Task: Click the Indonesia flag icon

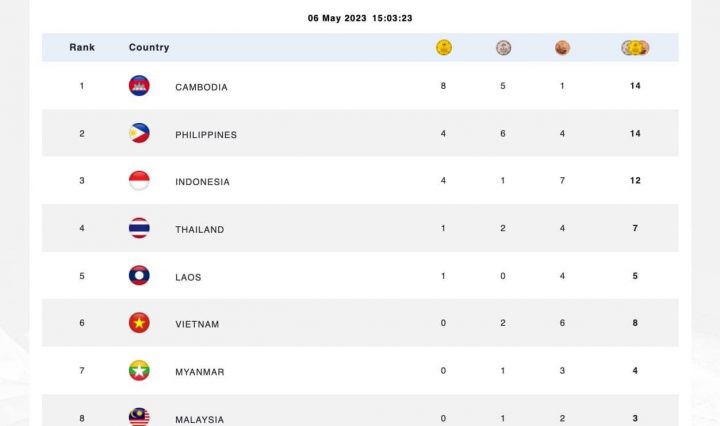Action: [x=139, y=181]
